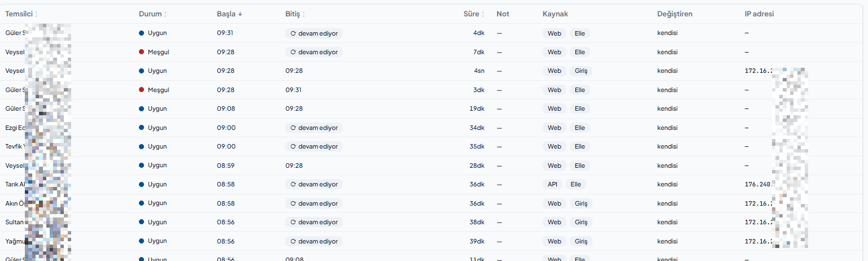868x261 pixels.
Task: Click the red status dot in the 7dk row
Action: (x=142, y=52)
